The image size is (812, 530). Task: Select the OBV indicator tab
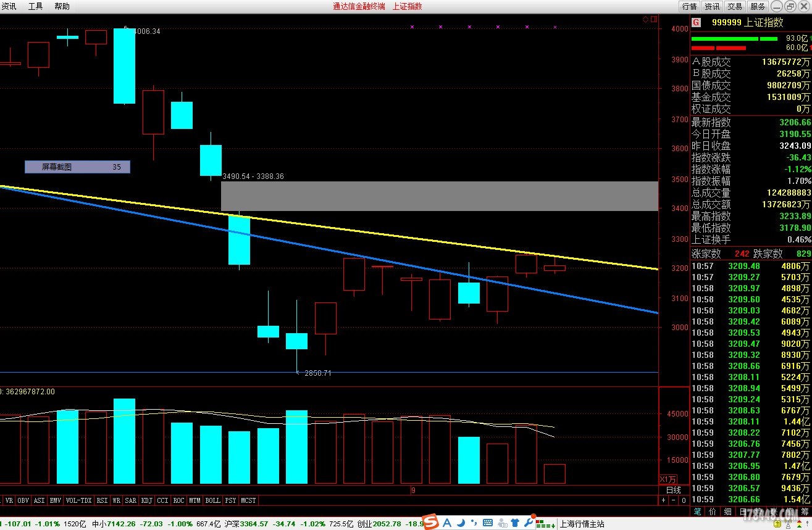point(23,500)
